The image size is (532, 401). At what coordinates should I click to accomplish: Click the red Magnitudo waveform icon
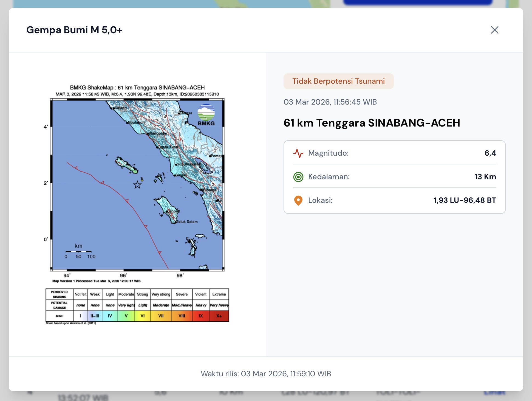point(299,153)
